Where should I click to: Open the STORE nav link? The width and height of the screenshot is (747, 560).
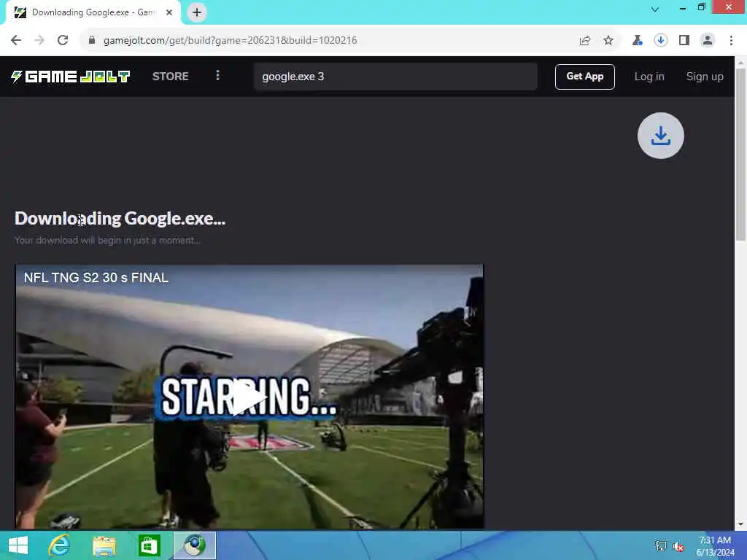(x=171, y=77)
